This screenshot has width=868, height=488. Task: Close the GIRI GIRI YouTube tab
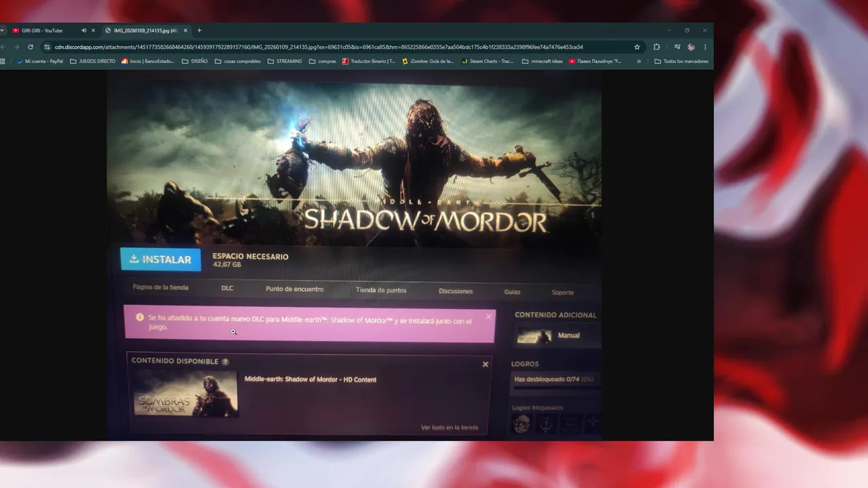pos(94,30)
